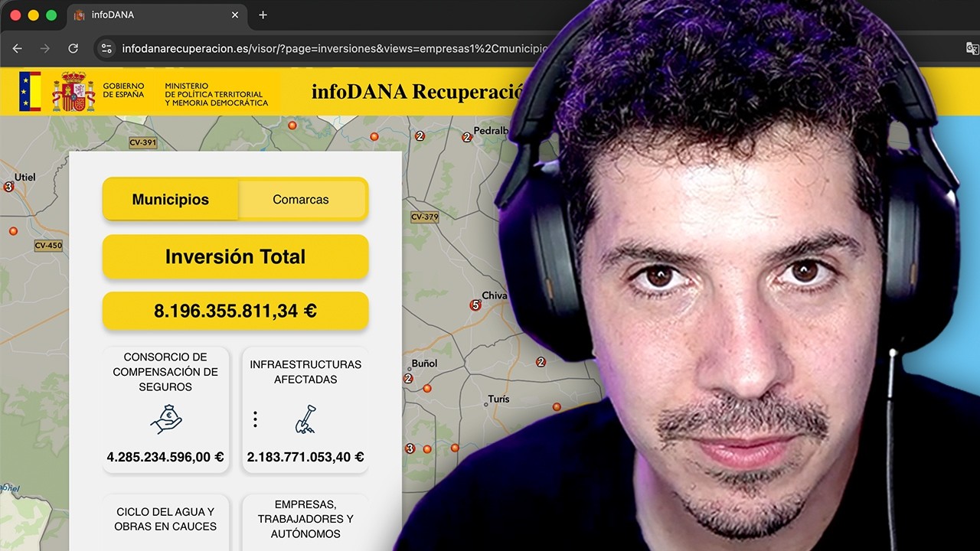Click Ministerio de Política Territorial text

pos(217,95)
